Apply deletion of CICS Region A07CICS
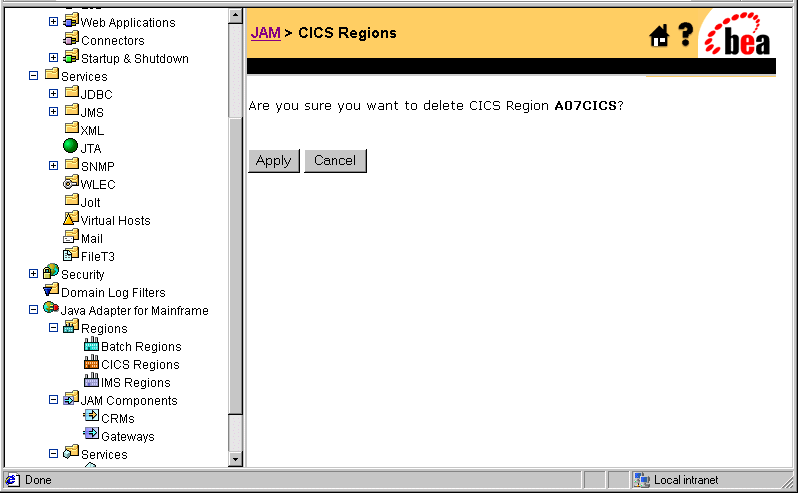This screenshot has height=493, width=798. point(274,161)
